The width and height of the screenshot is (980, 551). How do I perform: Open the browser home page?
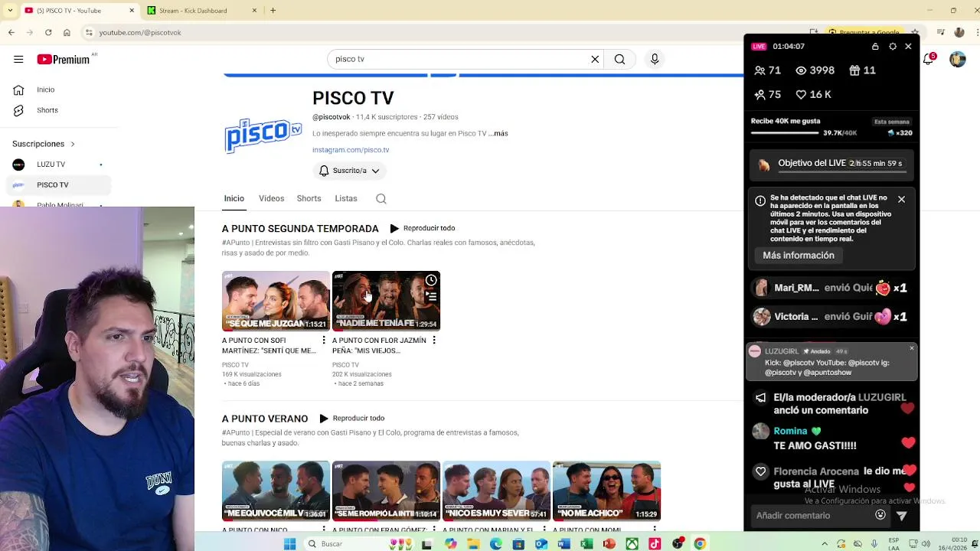click(67, 32)
